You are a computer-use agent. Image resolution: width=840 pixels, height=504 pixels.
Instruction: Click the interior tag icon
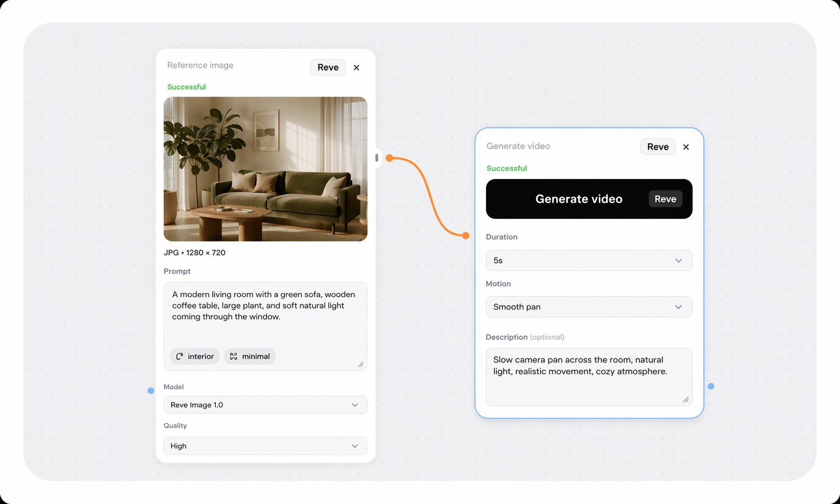coord(180,356)
